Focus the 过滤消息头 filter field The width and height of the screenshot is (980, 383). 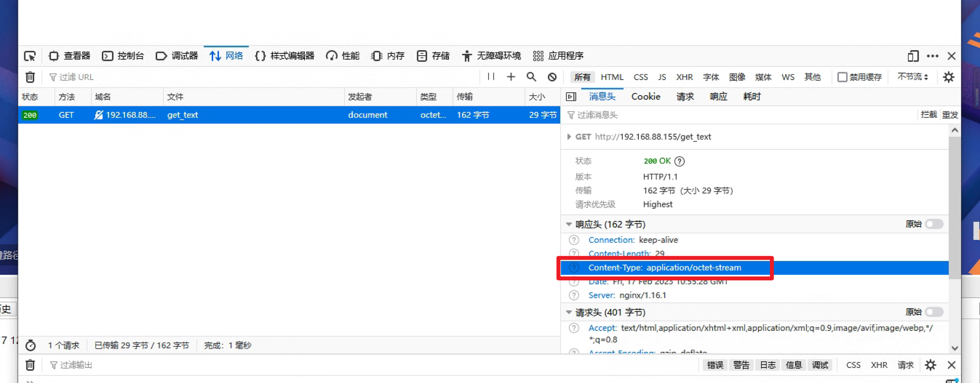pos(740,115)
